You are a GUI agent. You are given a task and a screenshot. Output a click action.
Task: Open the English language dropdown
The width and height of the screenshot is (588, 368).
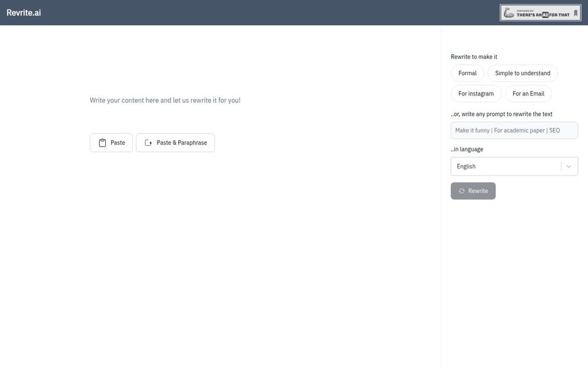coord(514,167)
